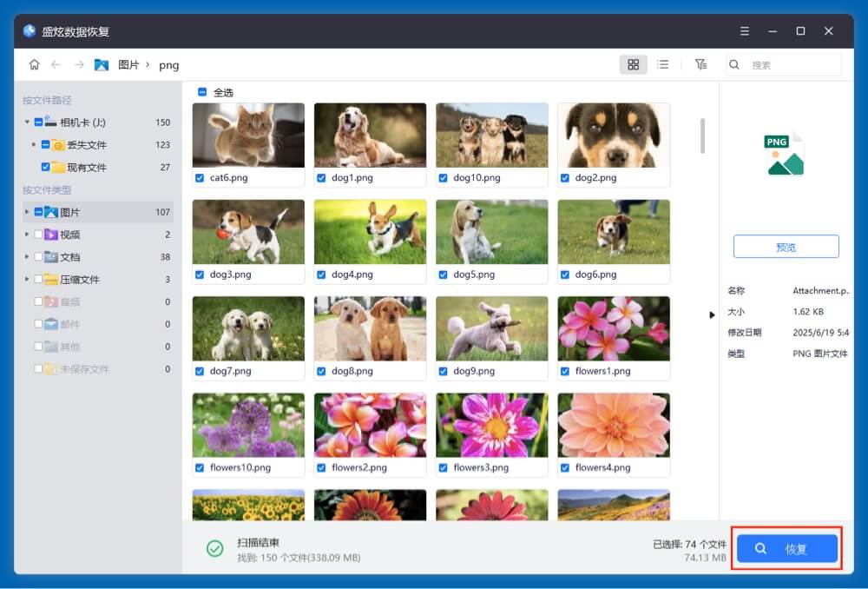Click the hamburger menu in title bar
Screen dimensions: 868x589
click(x=744, y=31)
